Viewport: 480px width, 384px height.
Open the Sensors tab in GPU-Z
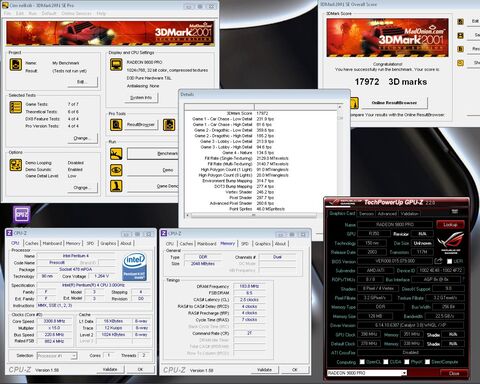tap(366, 214)
